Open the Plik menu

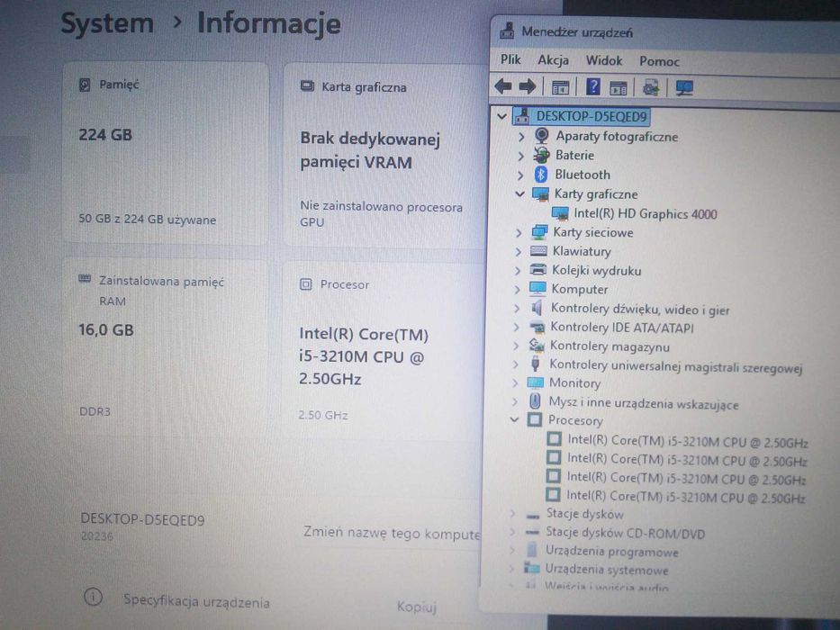[x=510, y=59]
